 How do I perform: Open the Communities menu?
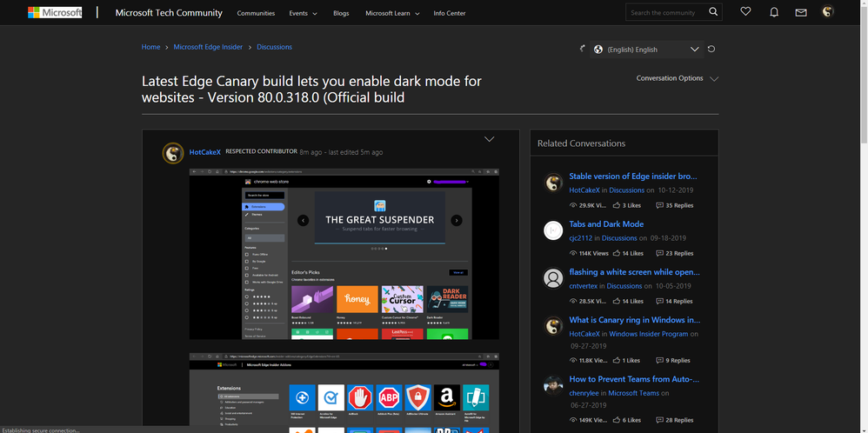click(x=256, y=13)
